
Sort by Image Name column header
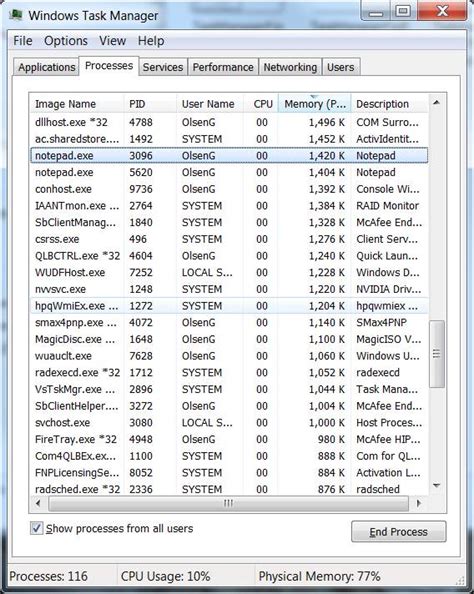click(x=77, y=104)
